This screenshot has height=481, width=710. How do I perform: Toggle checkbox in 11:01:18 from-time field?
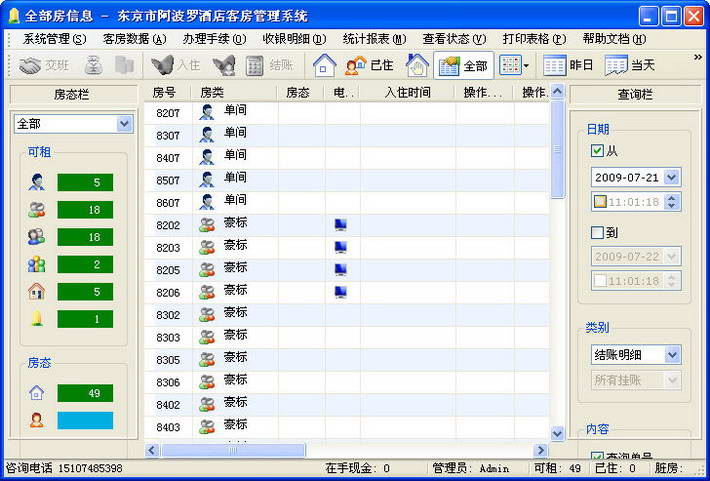click(x=600, y=202)
